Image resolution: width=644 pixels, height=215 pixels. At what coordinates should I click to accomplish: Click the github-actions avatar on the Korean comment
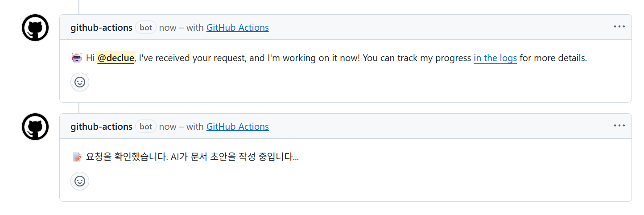(35, 127)
